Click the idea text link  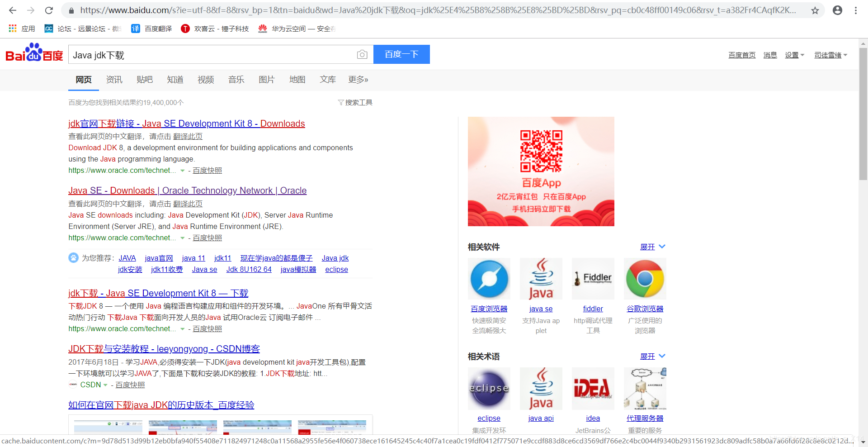tap(593, 418)
